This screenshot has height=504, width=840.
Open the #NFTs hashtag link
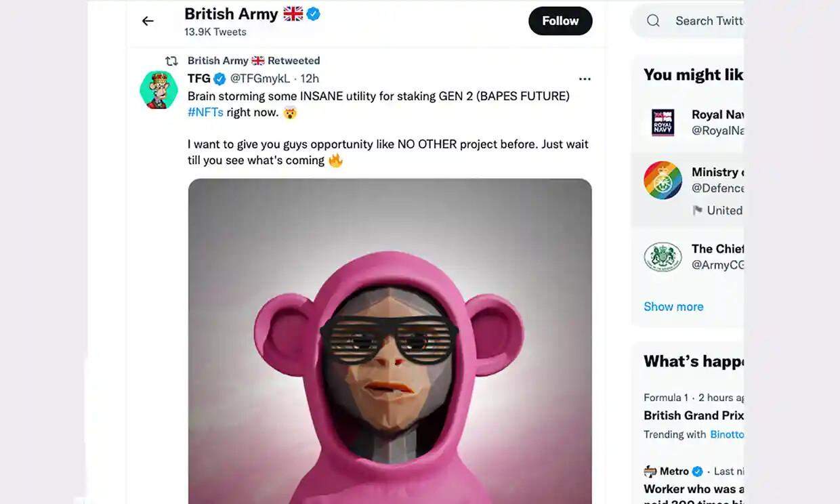click(x=205, y=112)
